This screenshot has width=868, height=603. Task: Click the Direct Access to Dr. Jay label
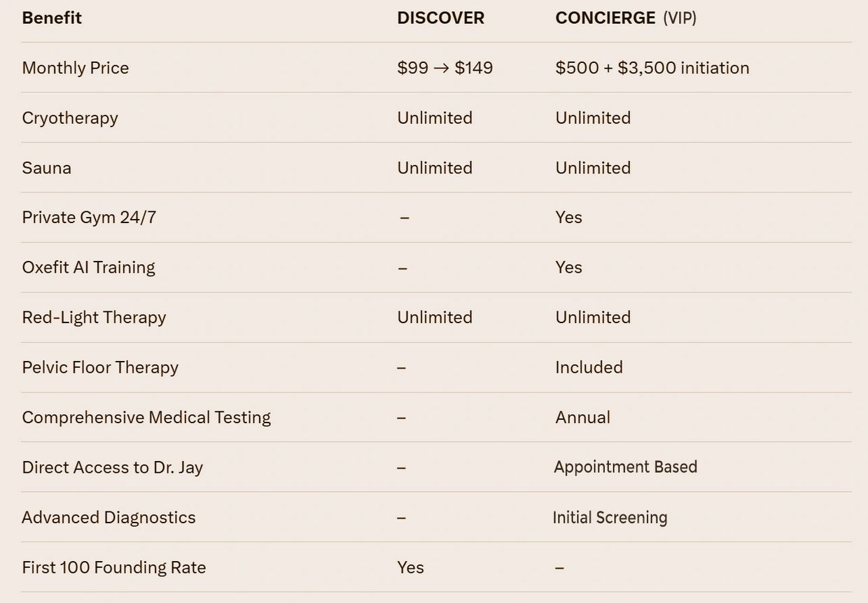pos(112,467)
